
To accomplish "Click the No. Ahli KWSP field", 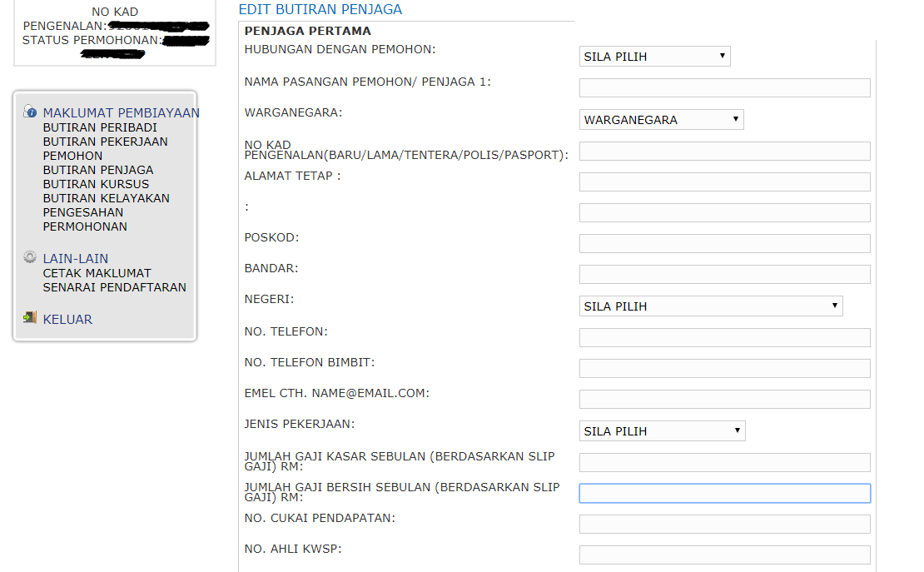I will coord(725,555).
